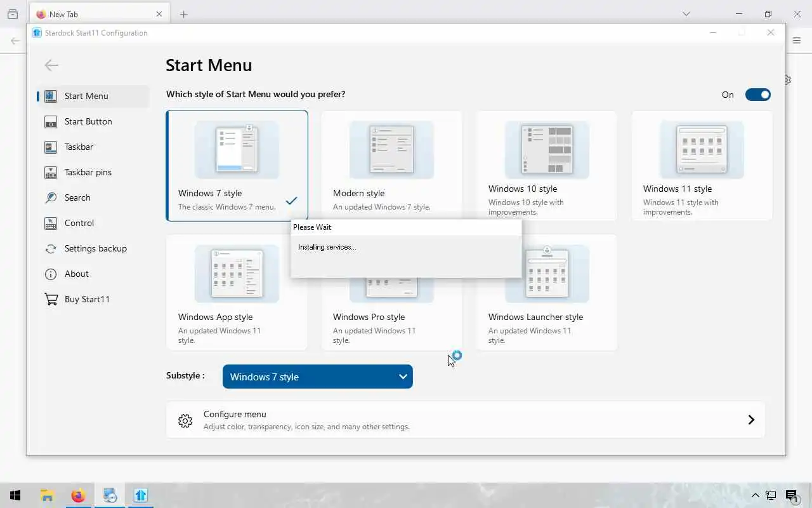Image resolution: width=812 pixels, height=508 pixels.
Task: Choose the Windows Pro style label
Action: click(369, 317)
